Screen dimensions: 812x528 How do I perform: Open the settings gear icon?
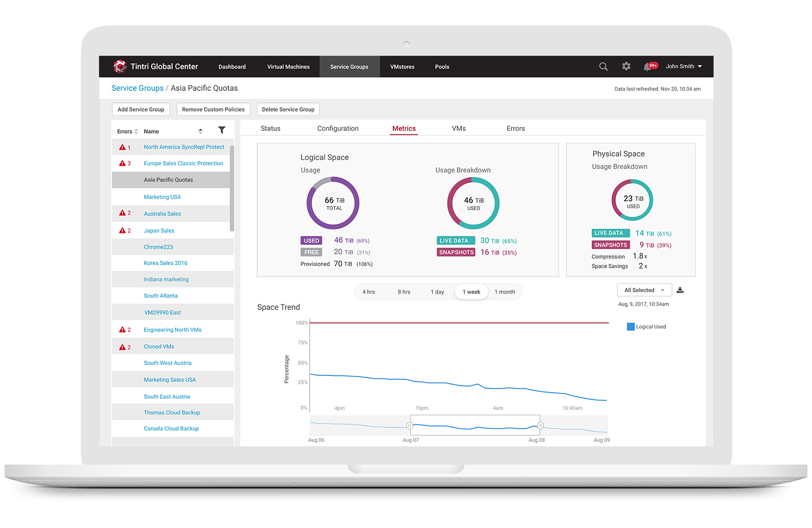click(x=626, y=66)
